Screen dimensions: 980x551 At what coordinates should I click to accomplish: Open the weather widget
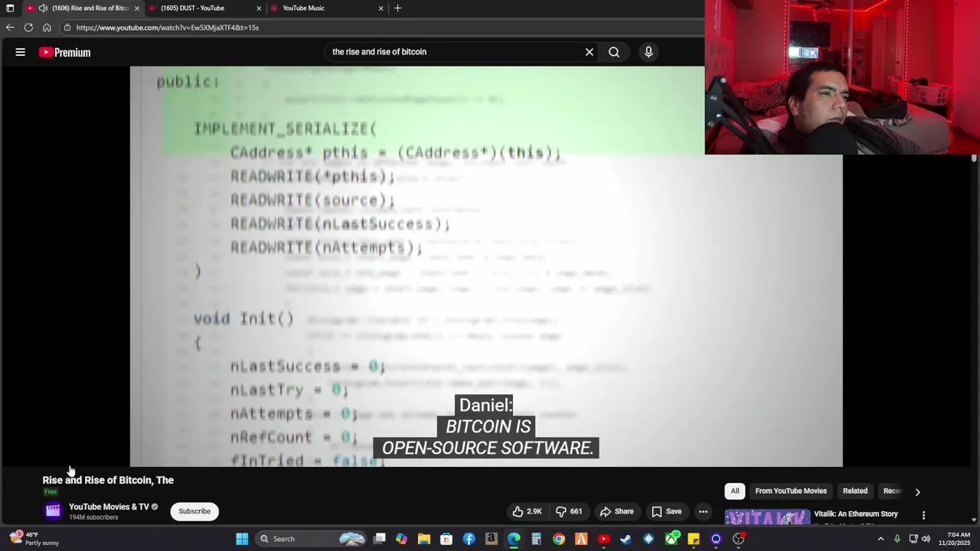coord(34,539)
